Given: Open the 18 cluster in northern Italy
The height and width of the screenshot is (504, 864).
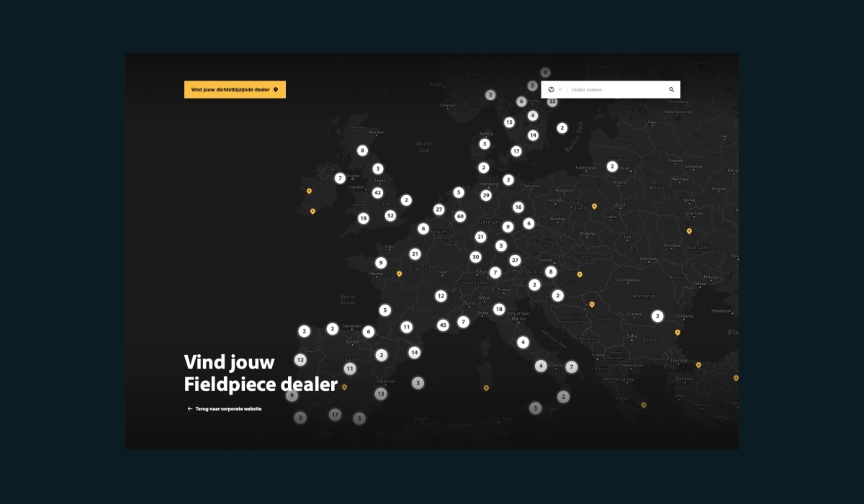Looking at the screenshot, I should (499, 309).
